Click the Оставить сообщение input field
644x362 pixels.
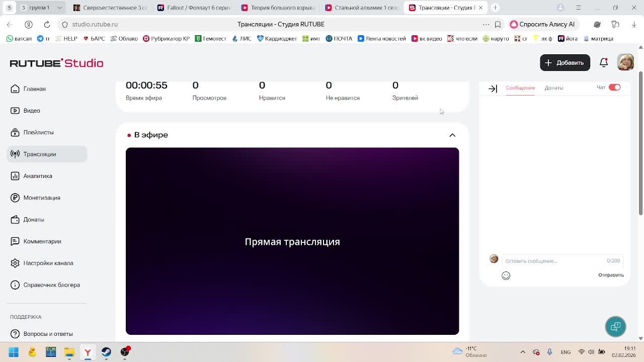point(562,261)
